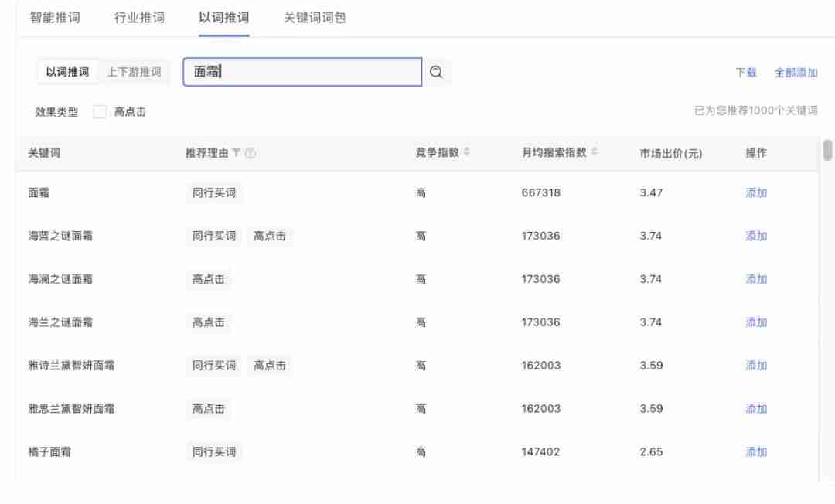The height and width of the screenshot is (504, 835).
Task: Add the keyword 雅诗兰黛智妍面霜
Action: point(753,366)
